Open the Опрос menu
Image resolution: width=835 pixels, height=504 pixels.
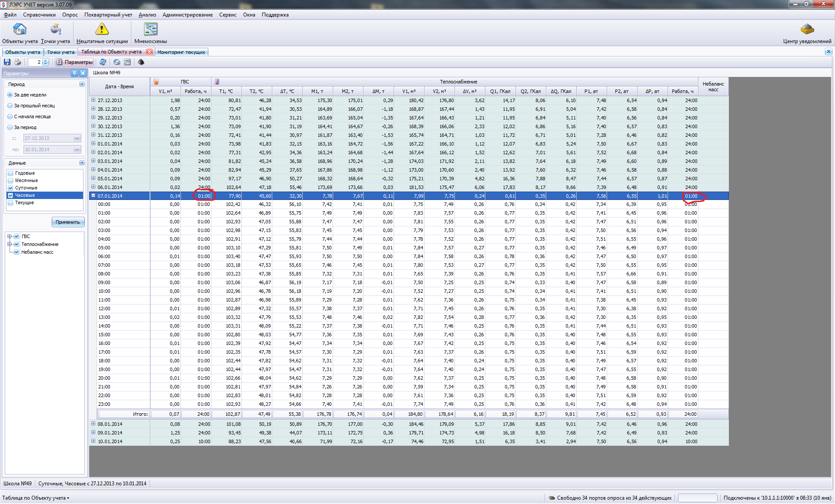(70, 15)
